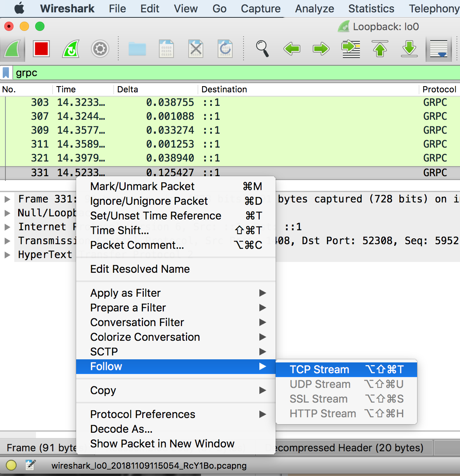This screenshot has height=476, width=460.
Task: Choose Time Shift... from the context menu
Action: tap(176, 230)
